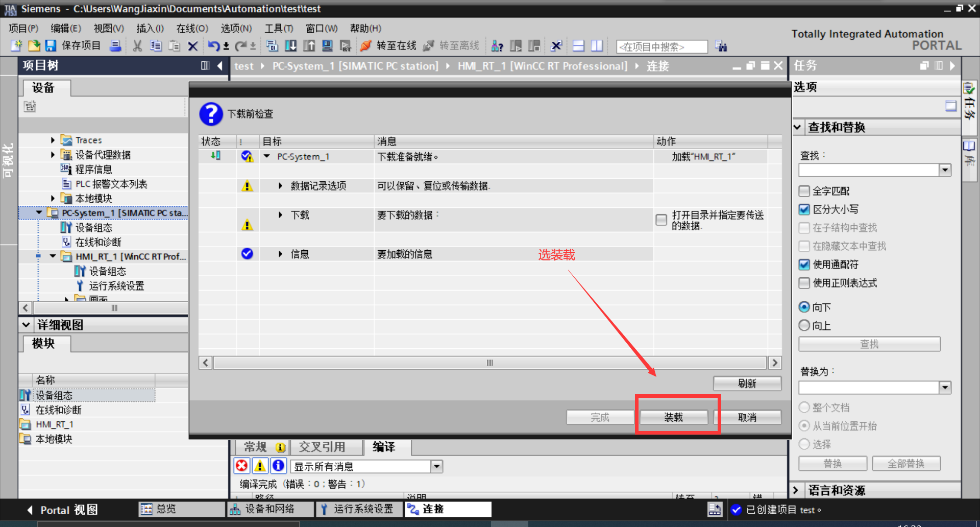Click the 刷新 button

tap(747, 384)
